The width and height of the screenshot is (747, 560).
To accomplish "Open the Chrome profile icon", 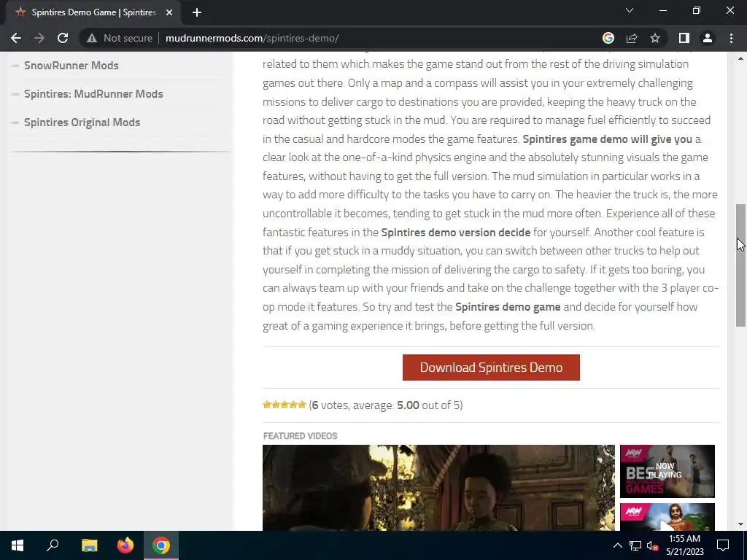I will 708,38.
